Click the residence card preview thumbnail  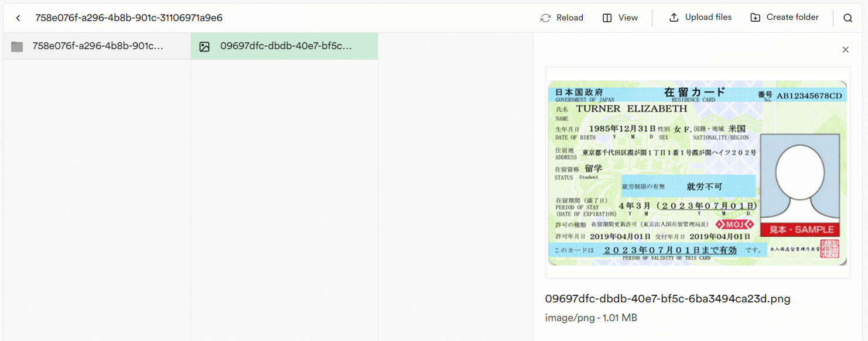pyautogui.click(x=697, y=173)
